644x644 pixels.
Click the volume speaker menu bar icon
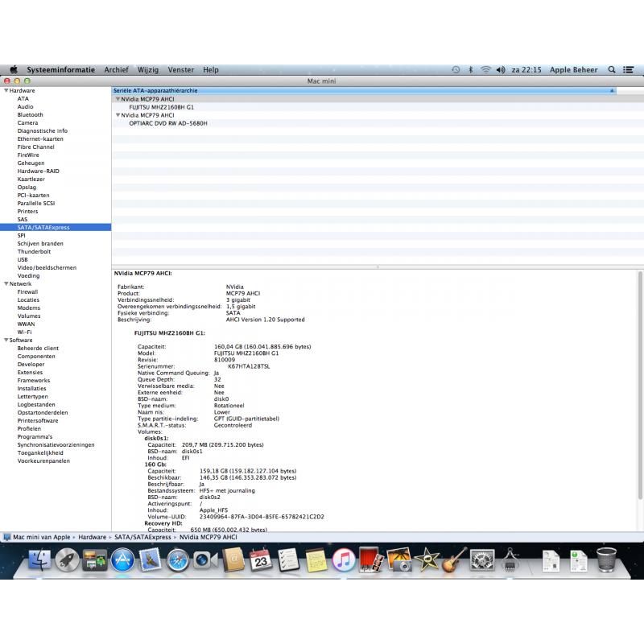[501, 69]
